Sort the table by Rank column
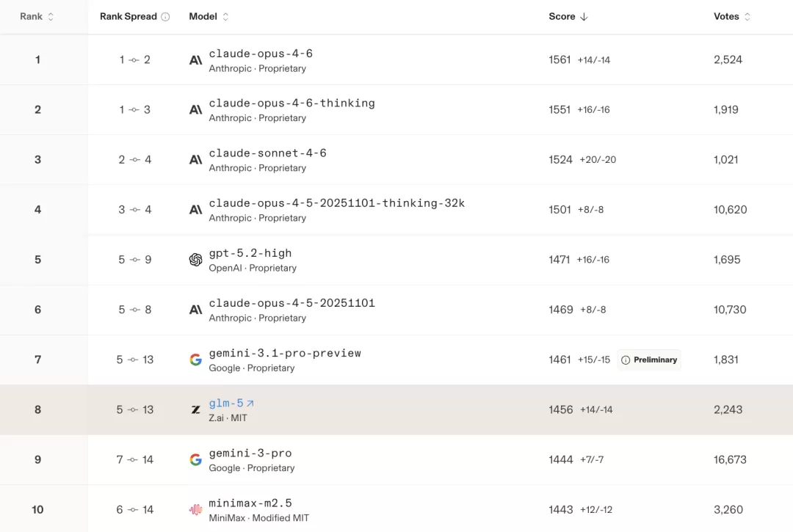The image size is (793, 532). [37, 17]
